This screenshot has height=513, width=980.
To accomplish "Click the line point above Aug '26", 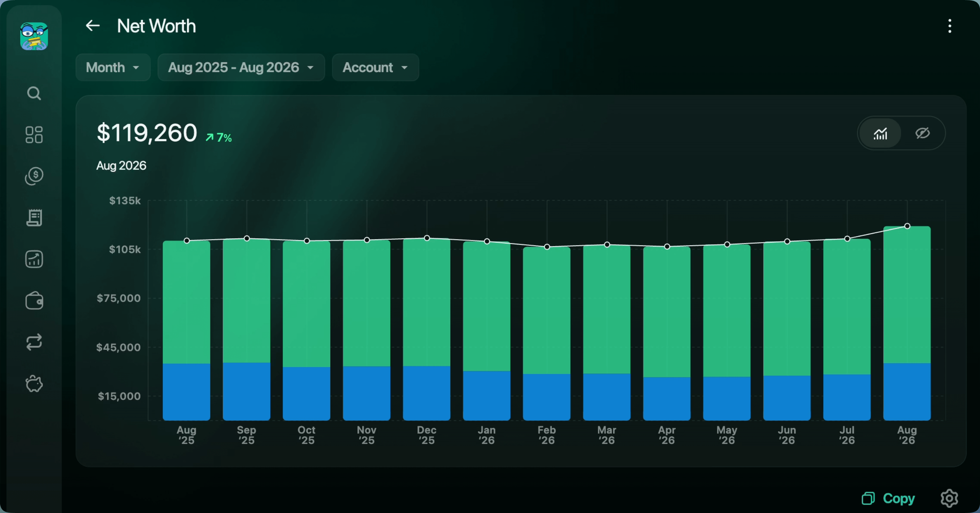I will point(907,226).
